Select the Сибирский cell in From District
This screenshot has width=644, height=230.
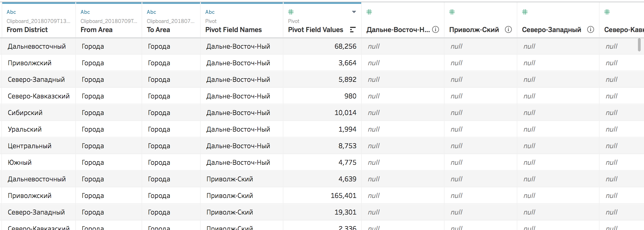(x=25, y=113)
